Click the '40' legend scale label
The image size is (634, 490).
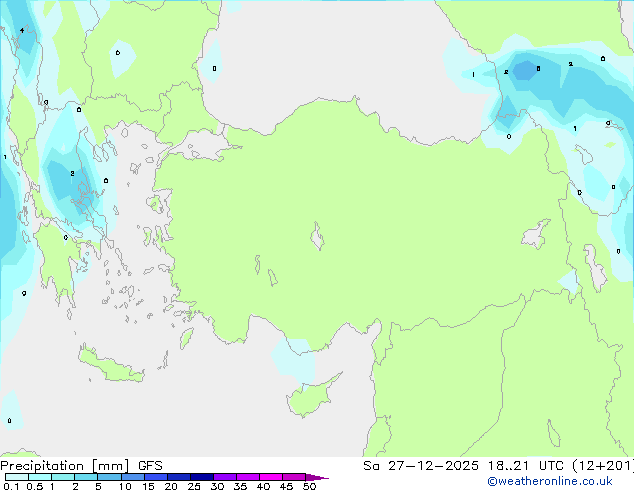click(x=263, y=486)
